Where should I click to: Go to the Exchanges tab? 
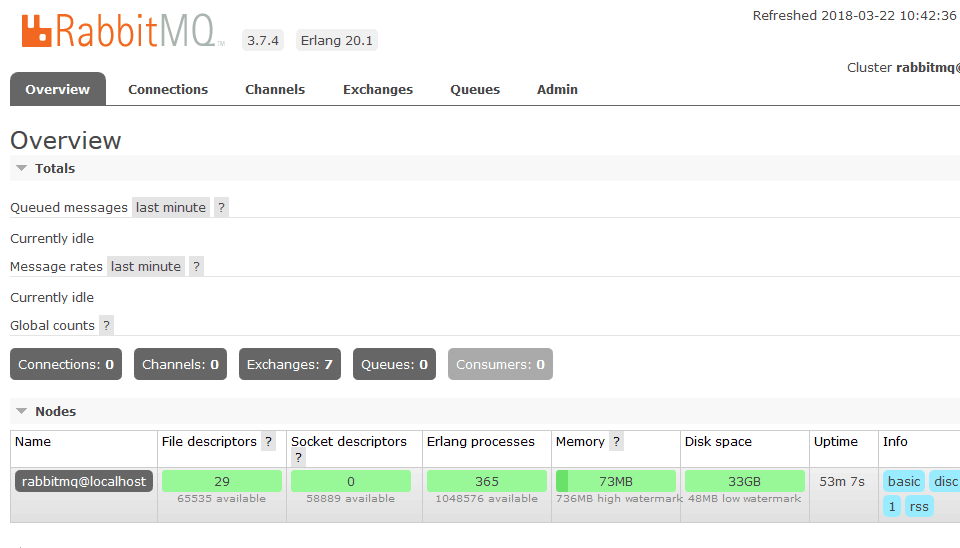(x=378, y=90)
